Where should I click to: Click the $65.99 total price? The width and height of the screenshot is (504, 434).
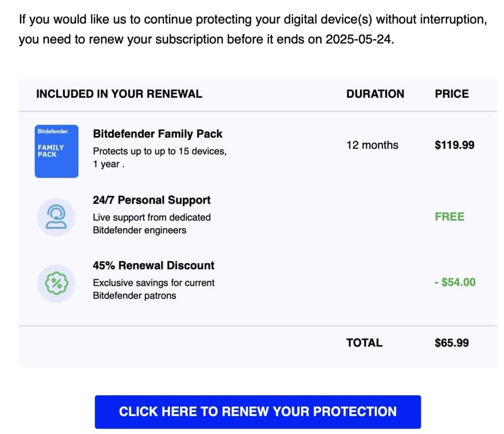coord(451,343)
